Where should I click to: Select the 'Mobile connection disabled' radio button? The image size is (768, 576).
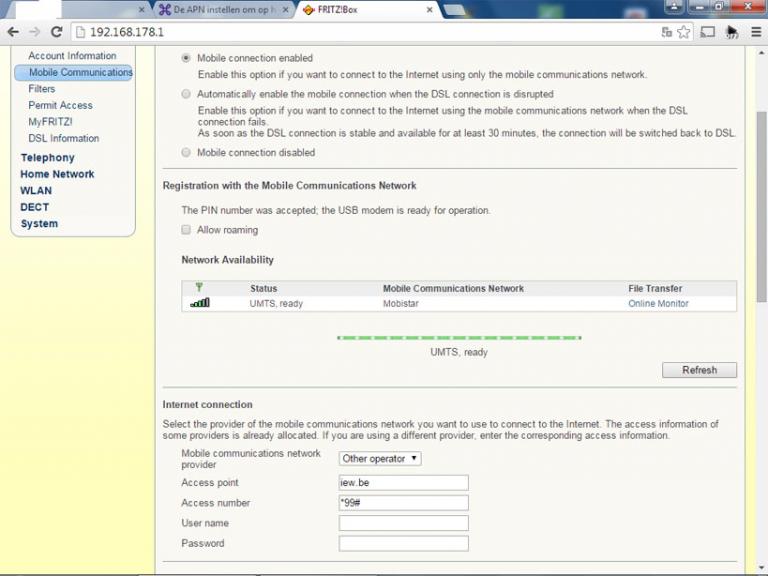[x=186, y=153]
